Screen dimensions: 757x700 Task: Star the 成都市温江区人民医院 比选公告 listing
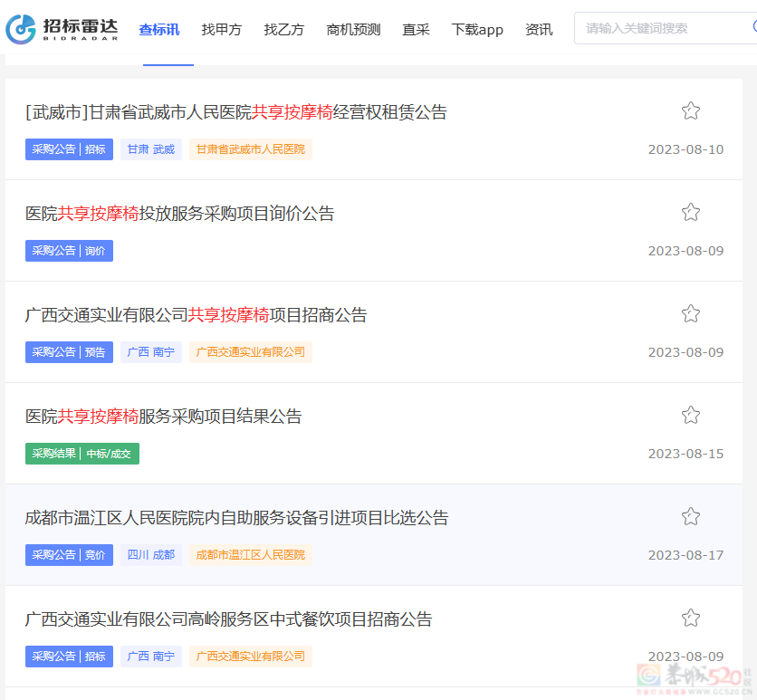[x=690, y=516]
